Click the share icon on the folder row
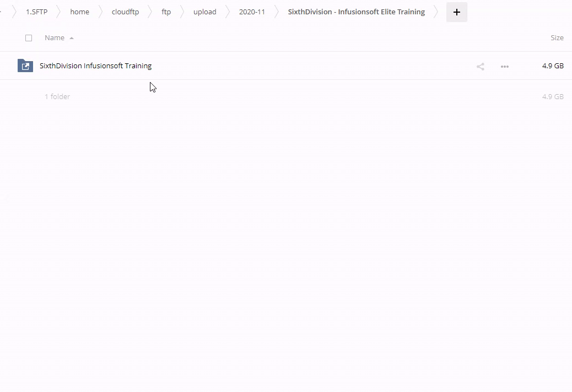This screenshot has width=572, height=392. click(481, 67)
